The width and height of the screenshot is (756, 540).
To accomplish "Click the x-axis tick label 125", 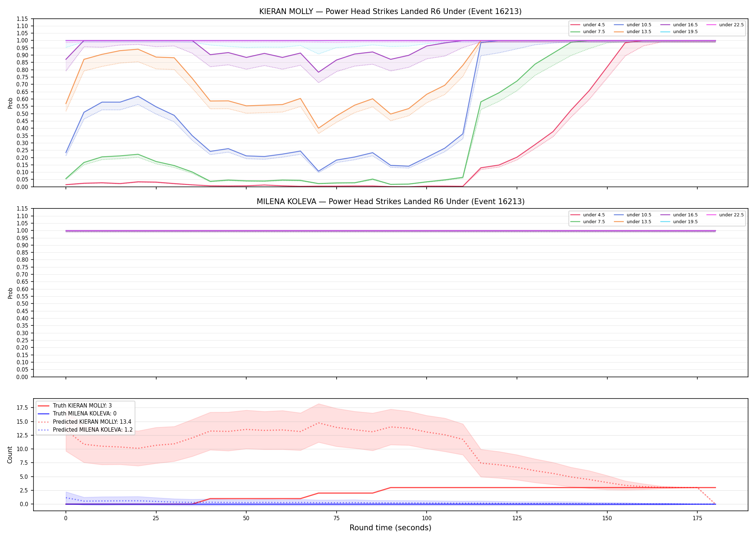I will click(517, 518).
